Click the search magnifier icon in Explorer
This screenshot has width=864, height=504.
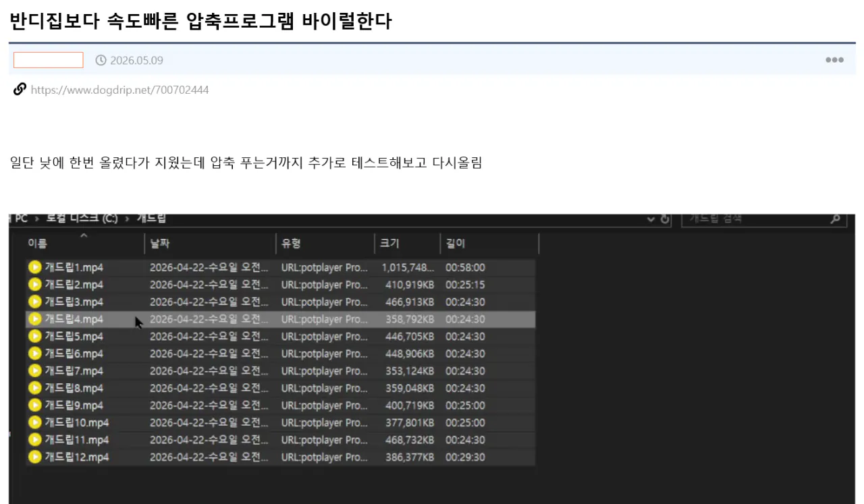coord(836,219)
